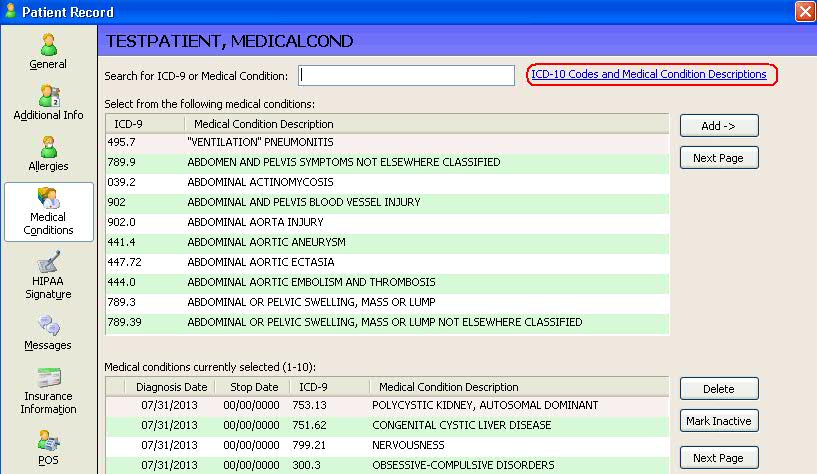Screen dimensions: 817x474
Task: Click lower Medical Condition Description column header
Action: [519, 387]
